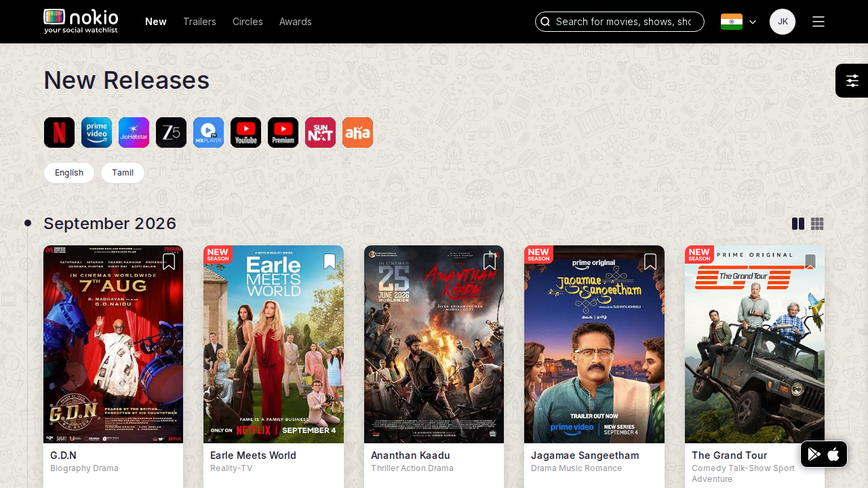Open the Awards tab
The width and height of the screenshot is (868, 488).
[x=296, y=22]
